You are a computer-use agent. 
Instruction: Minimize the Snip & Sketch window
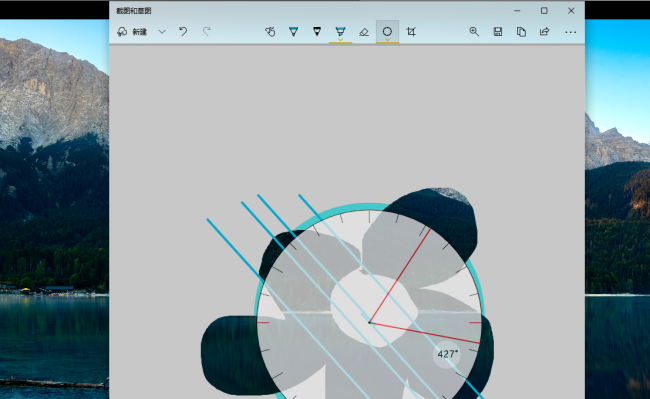coord(517,11)
